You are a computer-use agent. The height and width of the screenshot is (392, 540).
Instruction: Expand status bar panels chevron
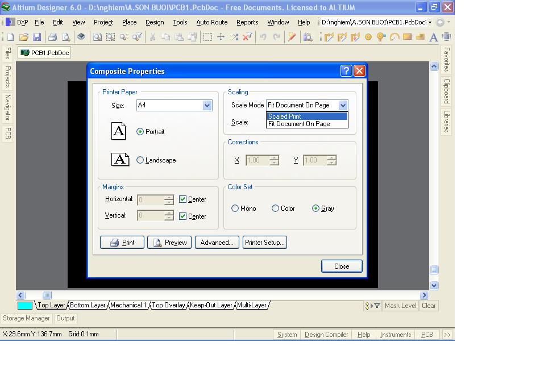(x=447, y=335)
